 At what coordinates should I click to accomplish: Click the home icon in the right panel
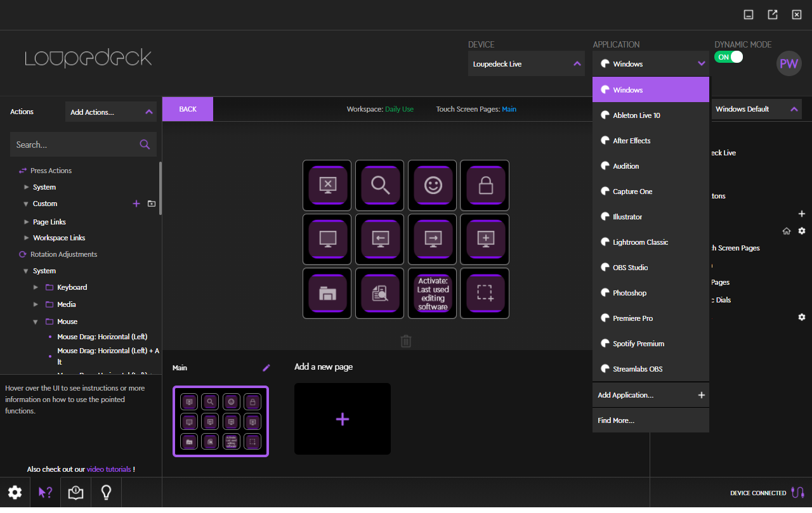point(787,231)
